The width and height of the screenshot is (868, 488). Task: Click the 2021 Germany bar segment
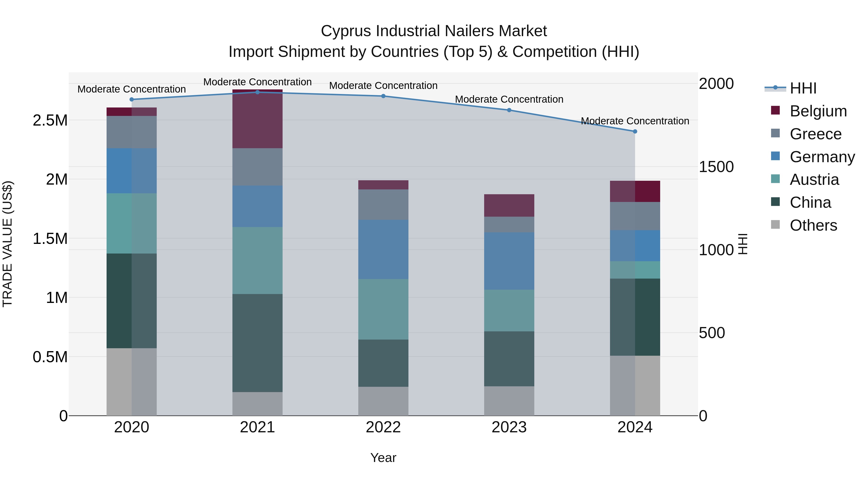point(258,207)
